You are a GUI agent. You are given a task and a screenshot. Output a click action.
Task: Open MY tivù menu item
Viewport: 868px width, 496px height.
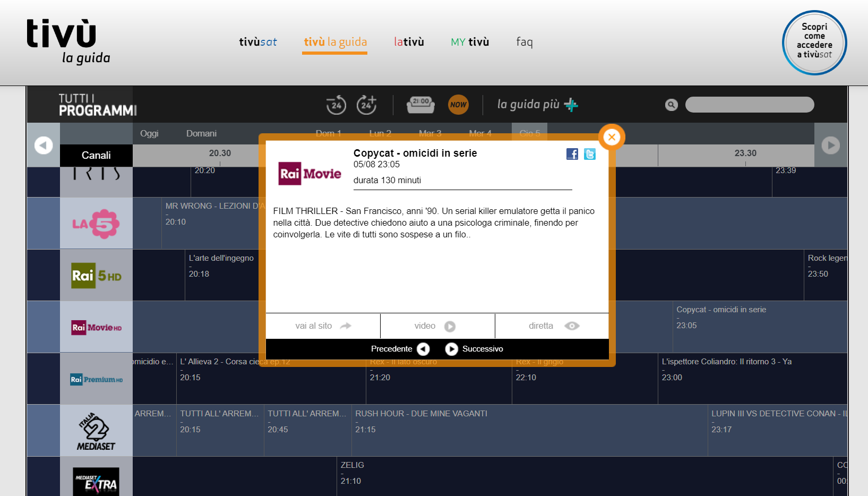click(470, 42)
